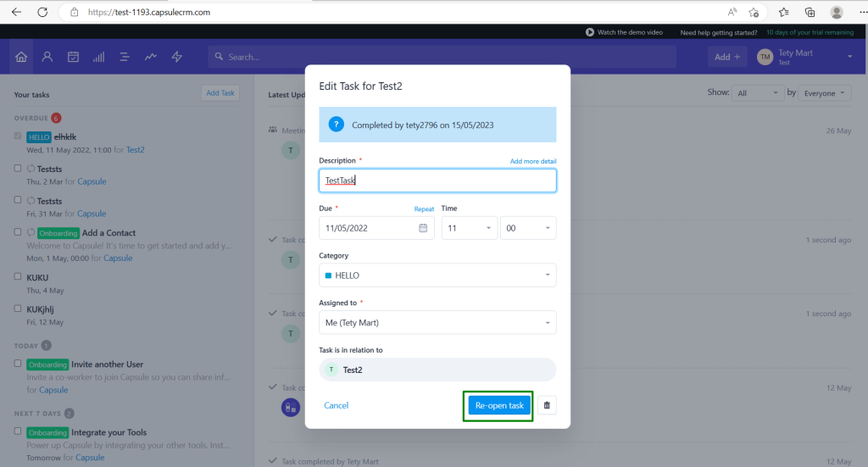Expand the Tety Mart account menu arrow

[849, 57]
